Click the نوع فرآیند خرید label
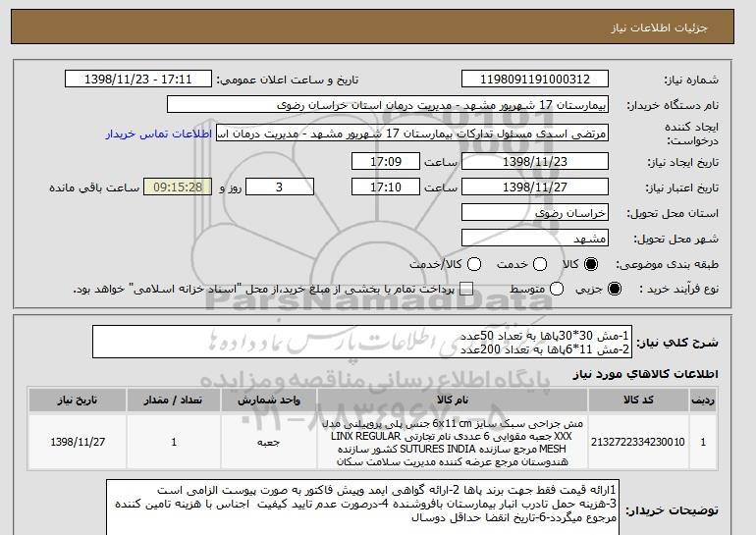 pos(678,289)
